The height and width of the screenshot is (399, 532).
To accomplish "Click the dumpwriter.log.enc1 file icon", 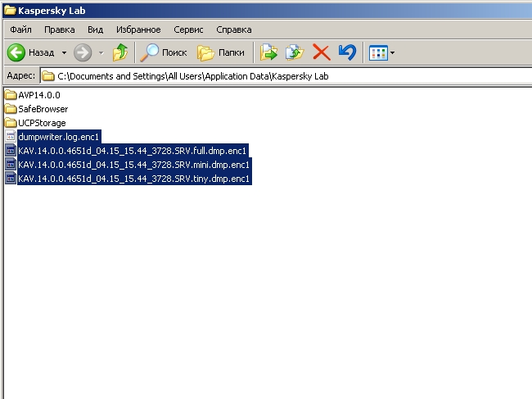I will coord(11,137).
